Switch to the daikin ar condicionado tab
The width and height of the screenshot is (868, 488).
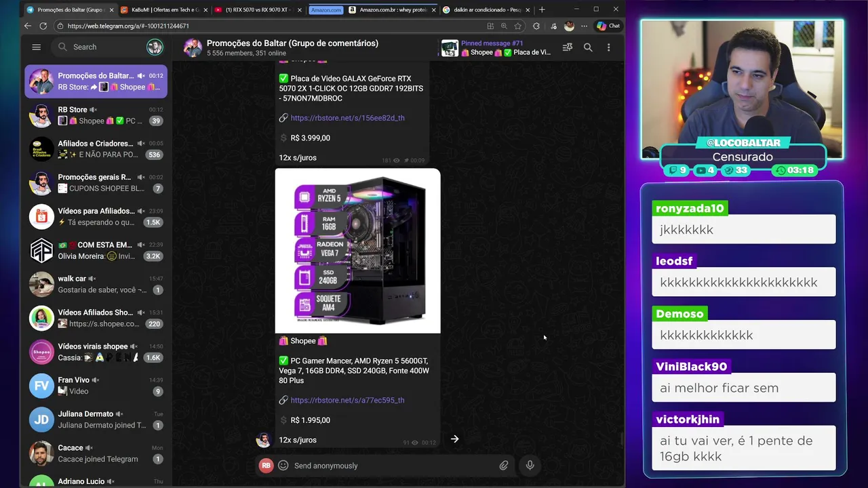point(486,10)
